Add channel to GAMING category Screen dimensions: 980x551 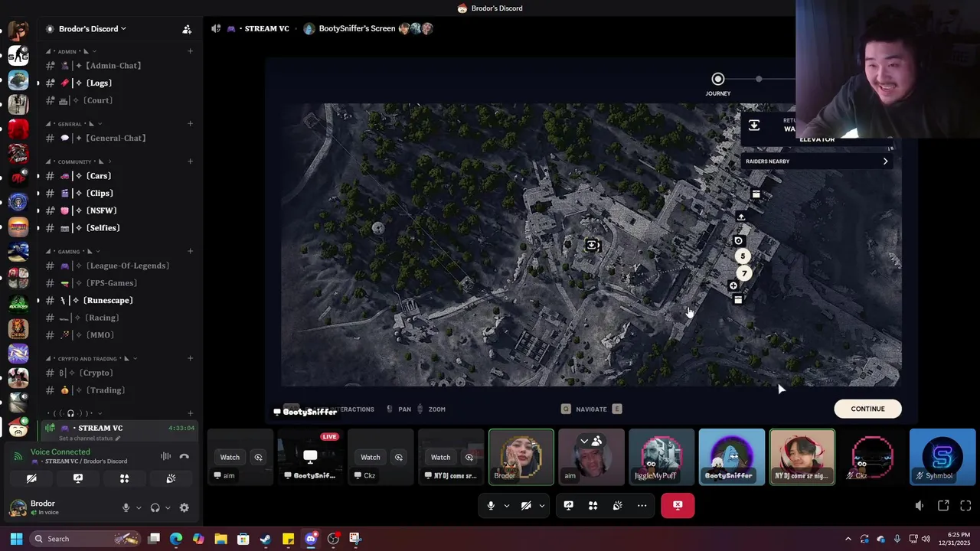190,251
